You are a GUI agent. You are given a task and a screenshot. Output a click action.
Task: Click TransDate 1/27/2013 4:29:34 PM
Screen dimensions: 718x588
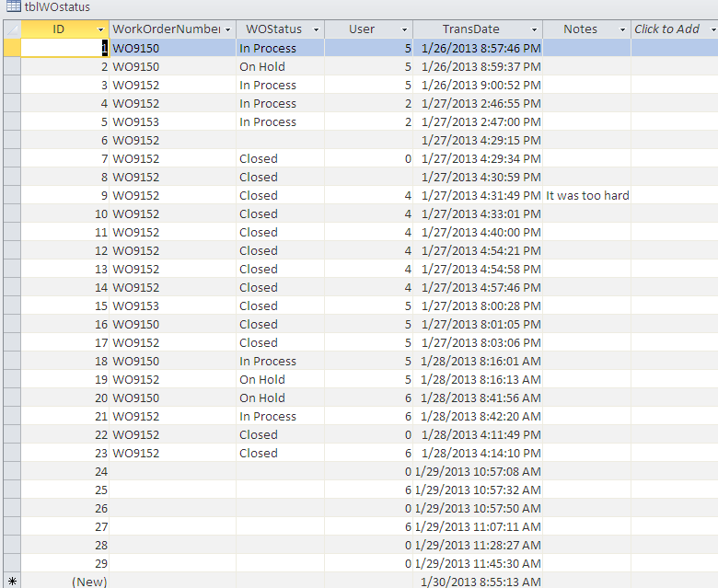click(478, 158)
